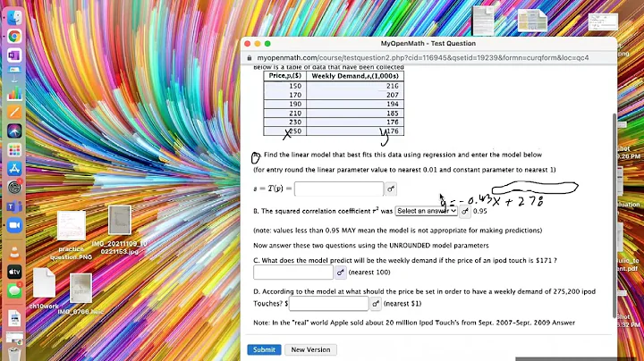Click the price answer field for D
Image resolution: width=644 pixels, height=361 pixels.
tap(329, 304)
